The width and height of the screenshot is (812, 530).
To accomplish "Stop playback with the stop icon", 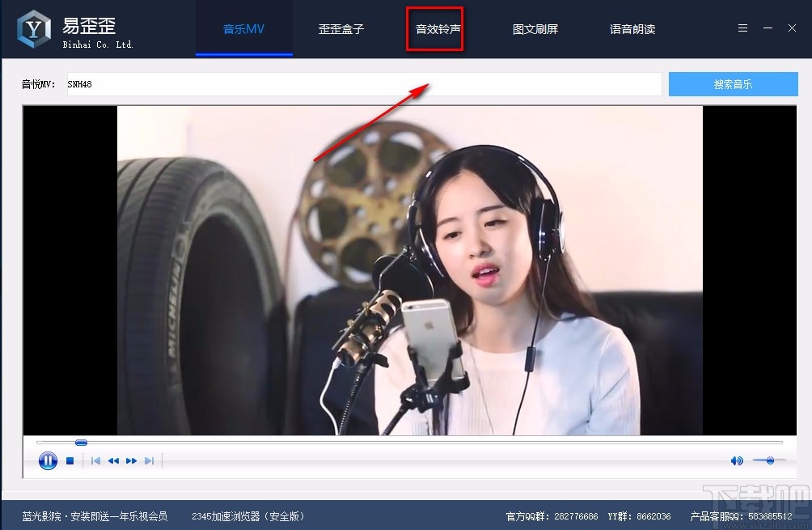I will (70, 460).
